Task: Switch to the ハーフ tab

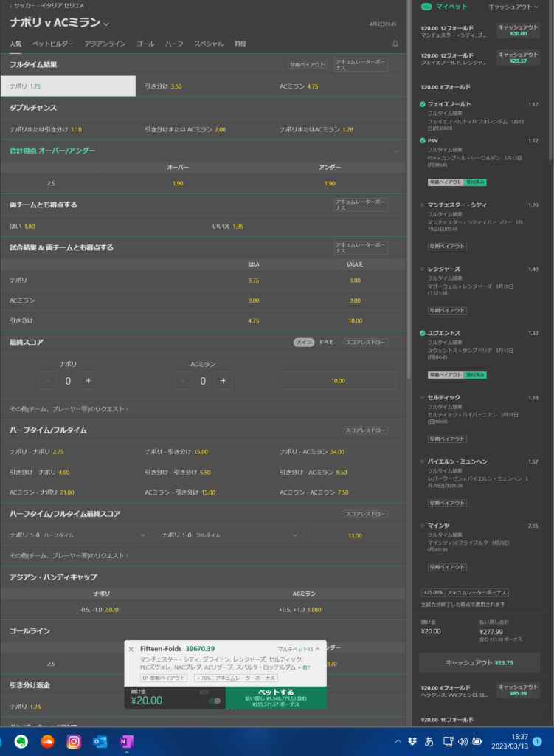Action: pos(174,44)
